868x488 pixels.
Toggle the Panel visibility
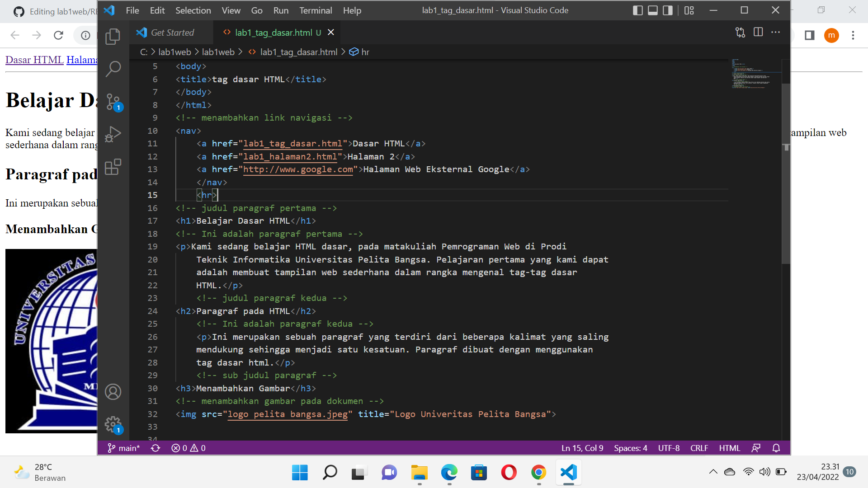pos(653,10)
